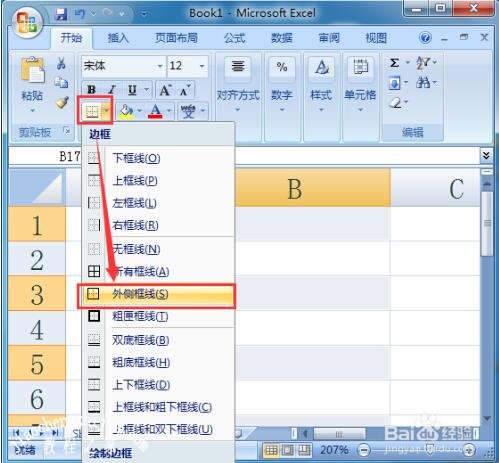
Task: Open the Excel Help question mark
Action: coord(425,38)
